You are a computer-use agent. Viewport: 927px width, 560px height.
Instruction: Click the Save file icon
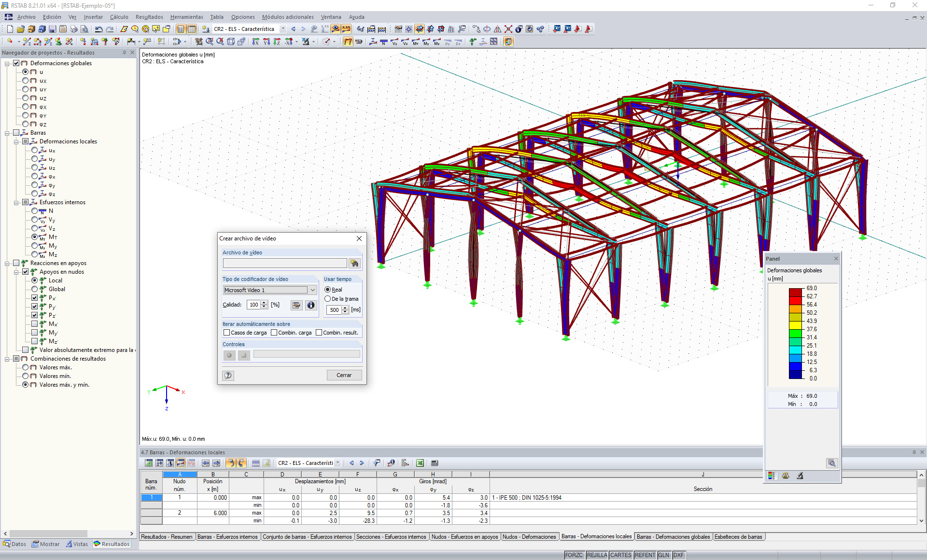(53, 29)
